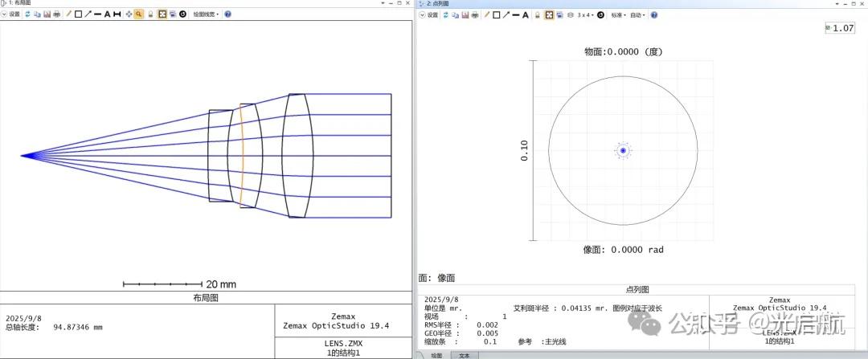
Task: Copy the layout window graphic
Action: (37, 14)
